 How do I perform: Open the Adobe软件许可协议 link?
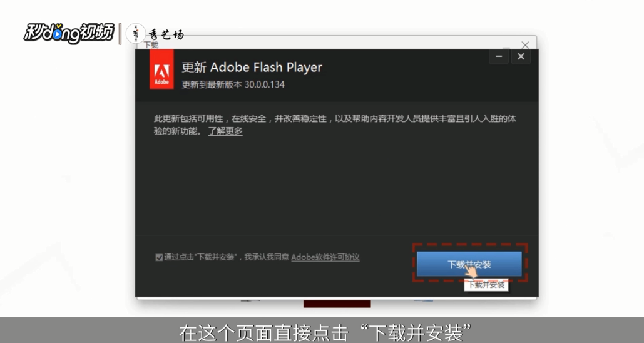tap(325, 257)
